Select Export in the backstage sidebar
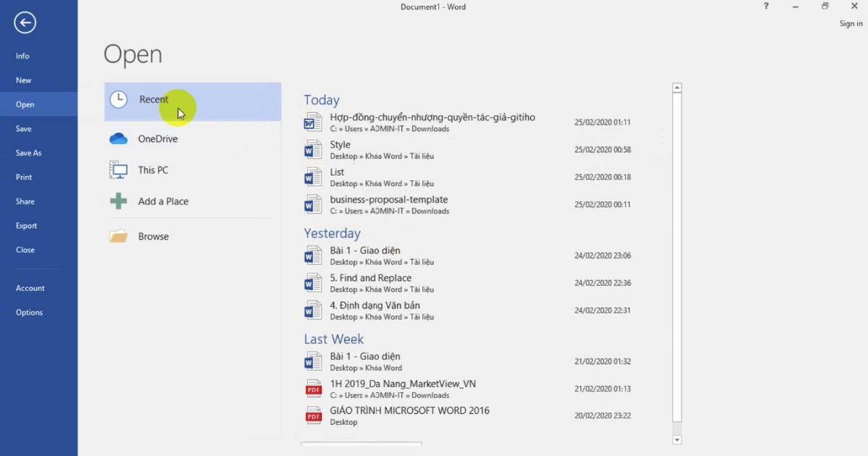Image resolution: width=868 pixels, height=456 pixels. pyautogui.click(x=26, y=226)
